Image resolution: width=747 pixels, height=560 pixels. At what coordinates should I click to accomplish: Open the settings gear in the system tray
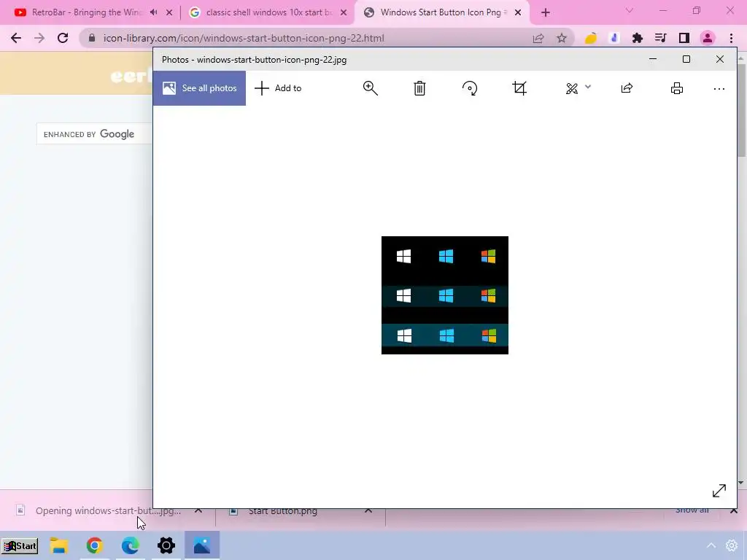[732, 545]
